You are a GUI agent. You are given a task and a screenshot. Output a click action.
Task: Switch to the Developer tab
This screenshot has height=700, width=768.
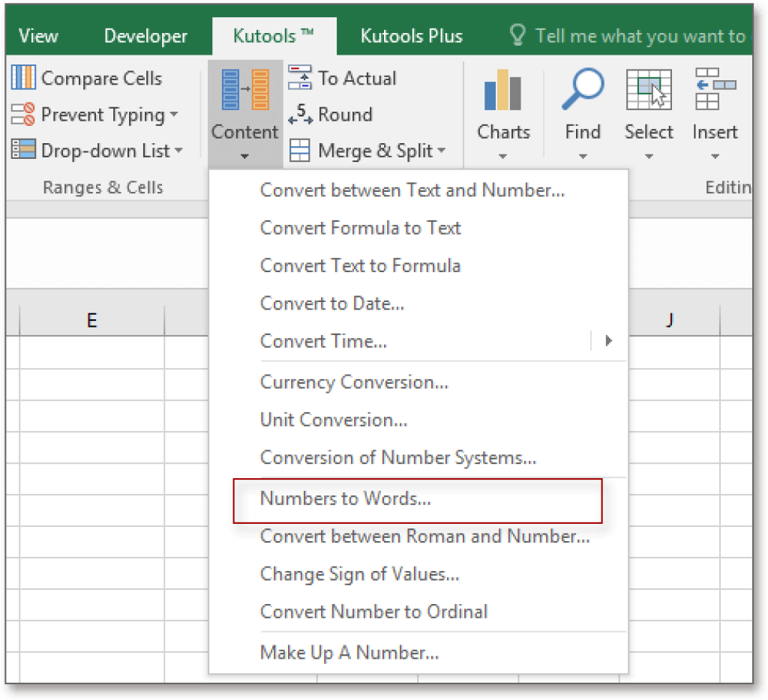click(x=145, y=35)
